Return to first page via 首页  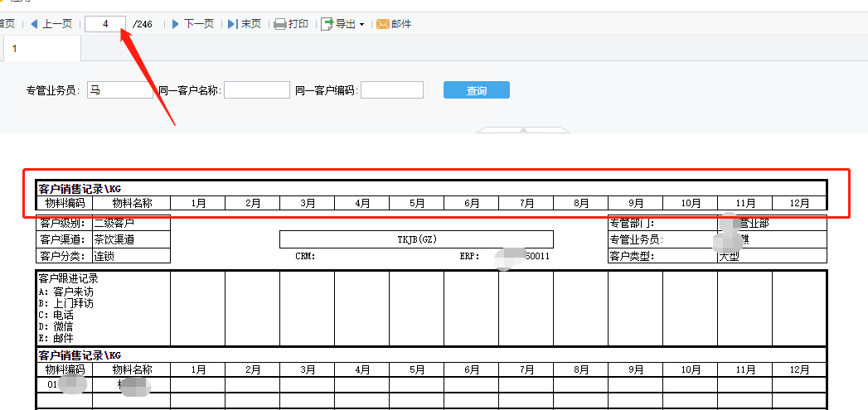click(7, 24)
